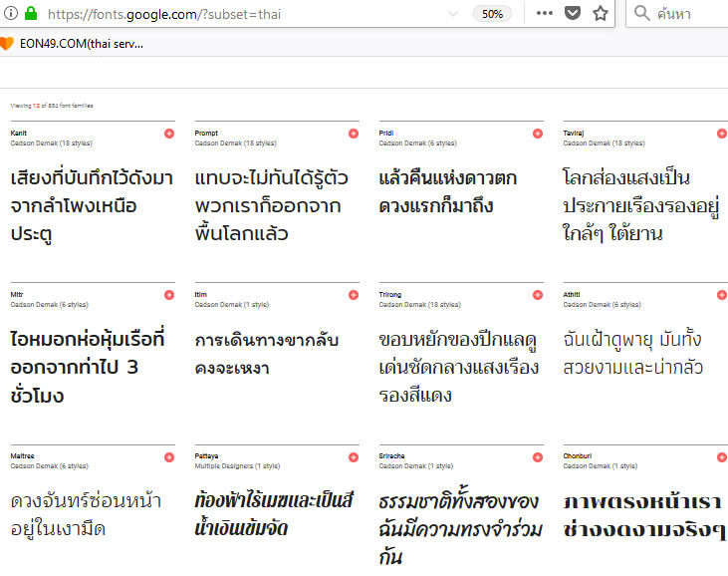This screenshot has width=728, height=576.
Task: Open the Prompt font name link
Action: point(206,133)
